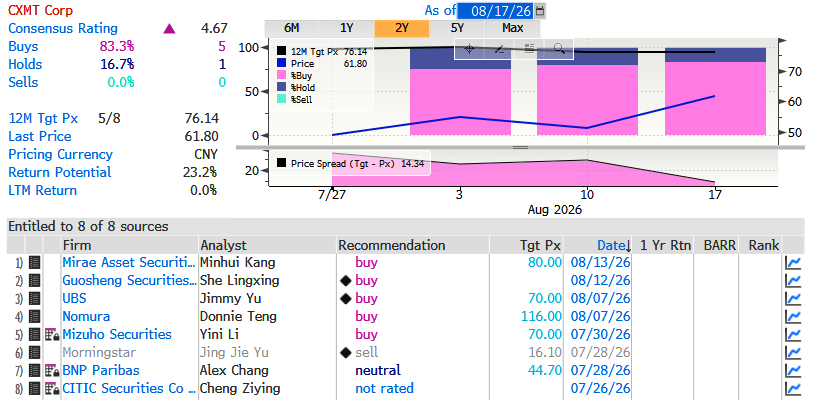814x400 pixels.
Task: Select the annotate pencil tool on chart
Action: (x=499, y=49)
